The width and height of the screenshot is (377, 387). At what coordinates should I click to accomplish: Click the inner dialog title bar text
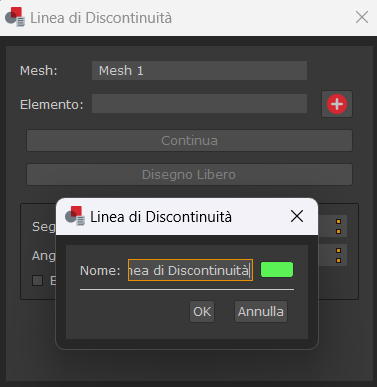(161, 217)
